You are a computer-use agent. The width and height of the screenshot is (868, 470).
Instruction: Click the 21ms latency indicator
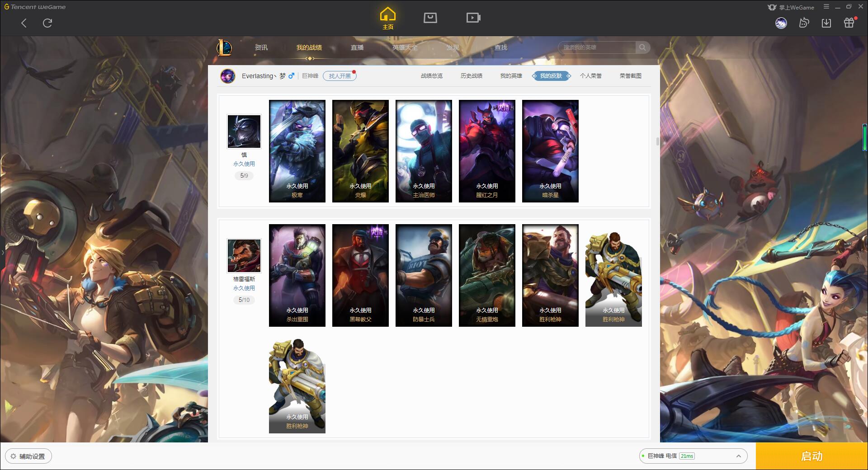click(x=687, y=456)
